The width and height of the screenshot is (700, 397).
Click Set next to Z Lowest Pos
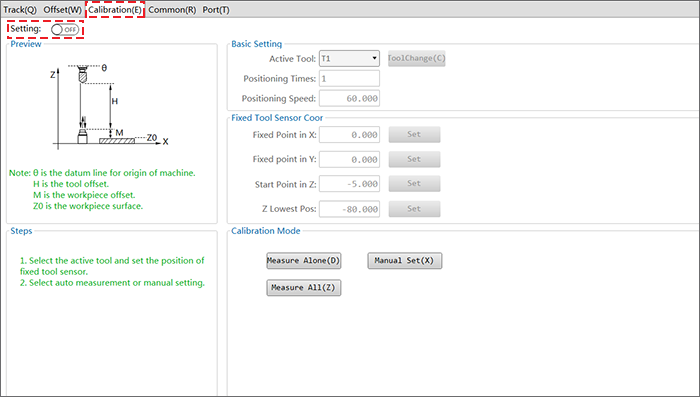[414, 209]
